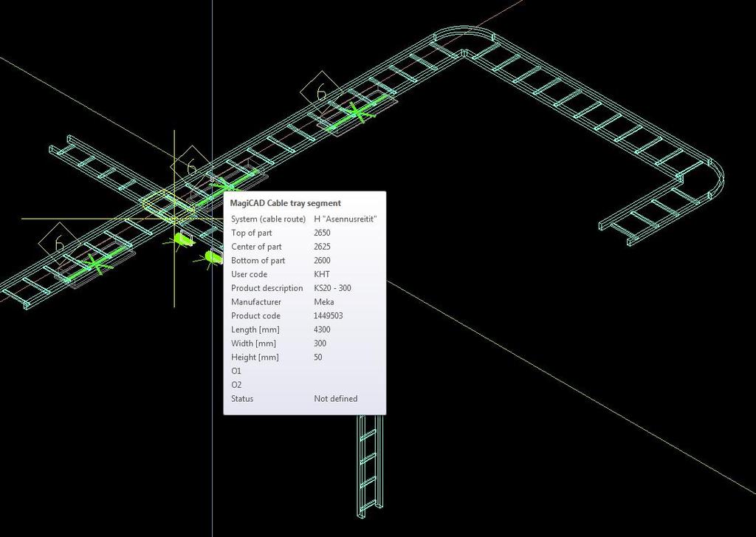Click the O1 property label
The width and height of the screenshot is (756, 537).
pyautogui.click(x=236, y=371)
